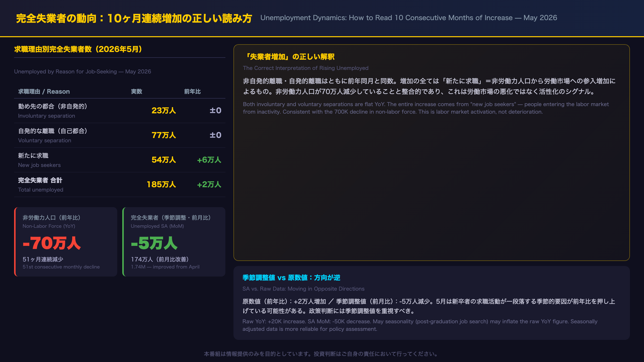Select the New job seekers row label
Screen dimensions: 644x362
(39, 160)
